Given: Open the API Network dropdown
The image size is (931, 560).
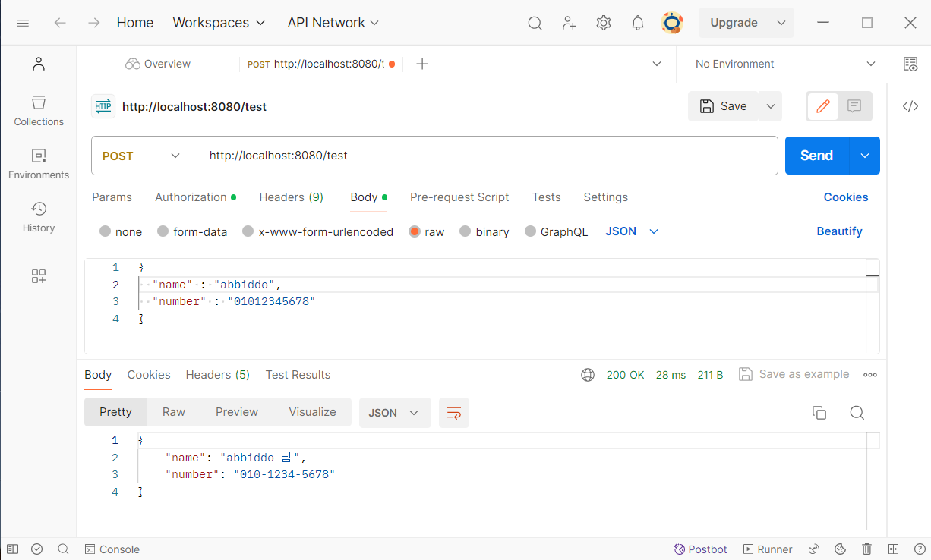Looking at the screenshot, I should [x=333, y=23].
